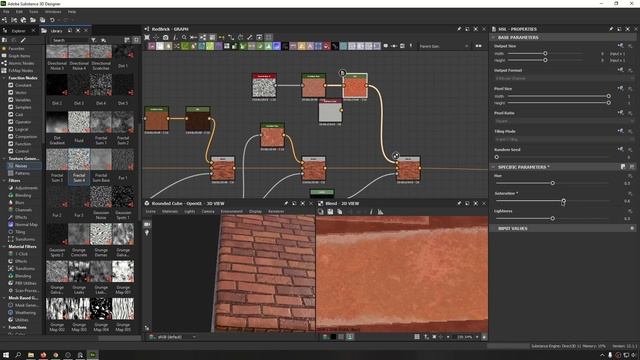Screen dimensions: 640x360
Task: Choose the Grunge Concrete thumbnail
Action: click(x=79, y=234)
